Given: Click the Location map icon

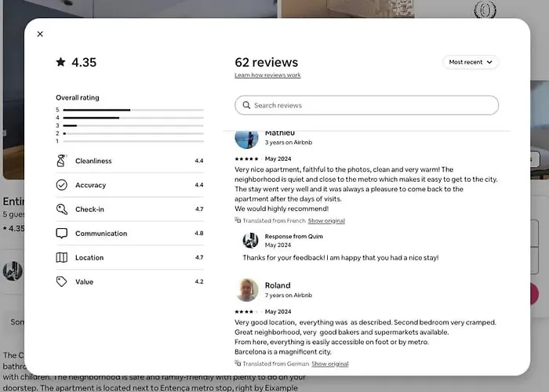Looking at the screenshot, I should click(62, 258).
